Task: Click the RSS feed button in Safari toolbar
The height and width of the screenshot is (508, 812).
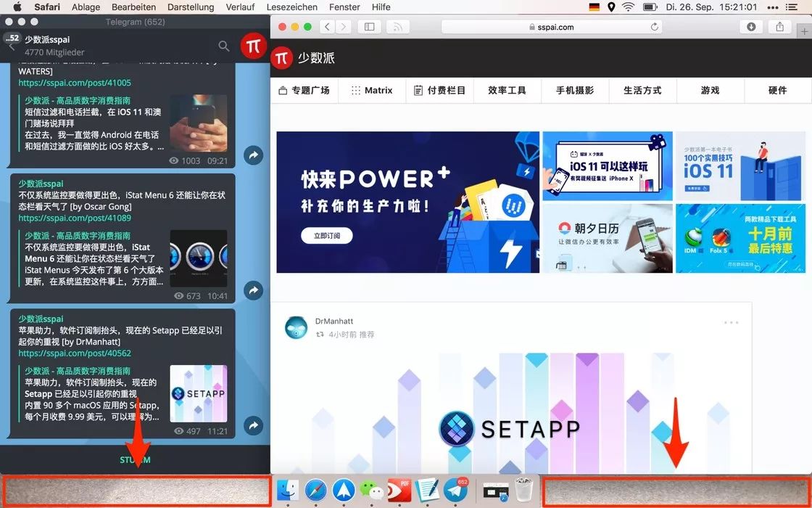Action: [398, 27]
